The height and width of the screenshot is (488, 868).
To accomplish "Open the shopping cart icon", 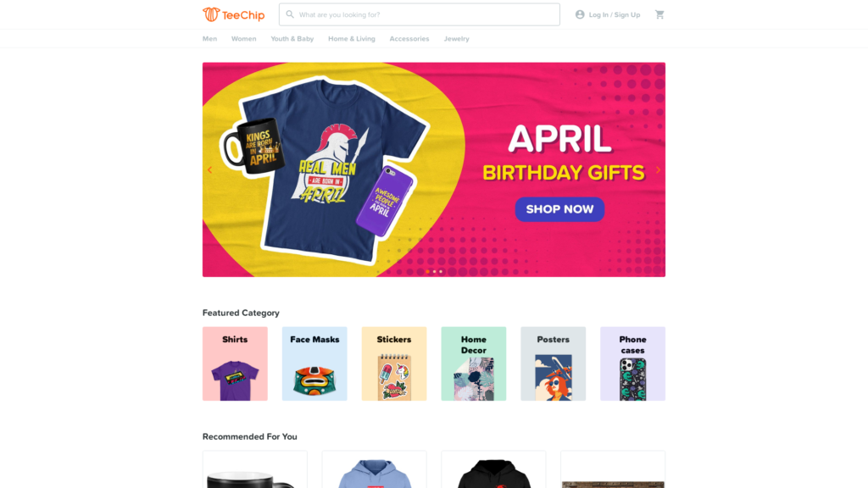I will (659, 14).
